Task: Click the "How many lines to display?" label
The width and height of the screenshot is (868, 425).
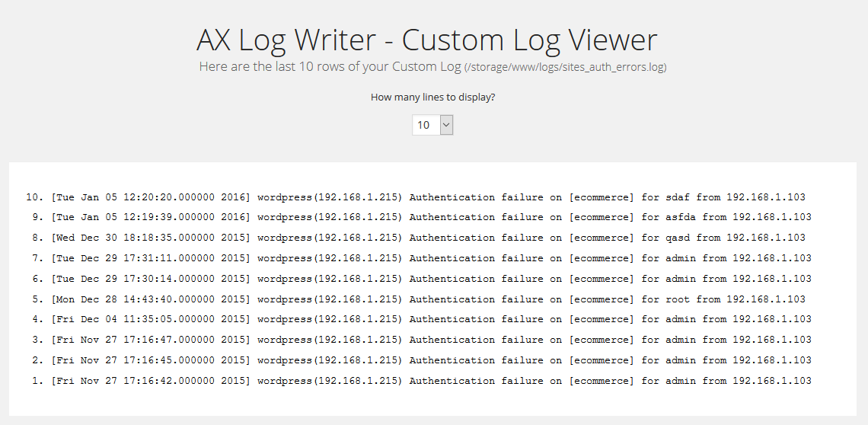Action: (433, 97)
